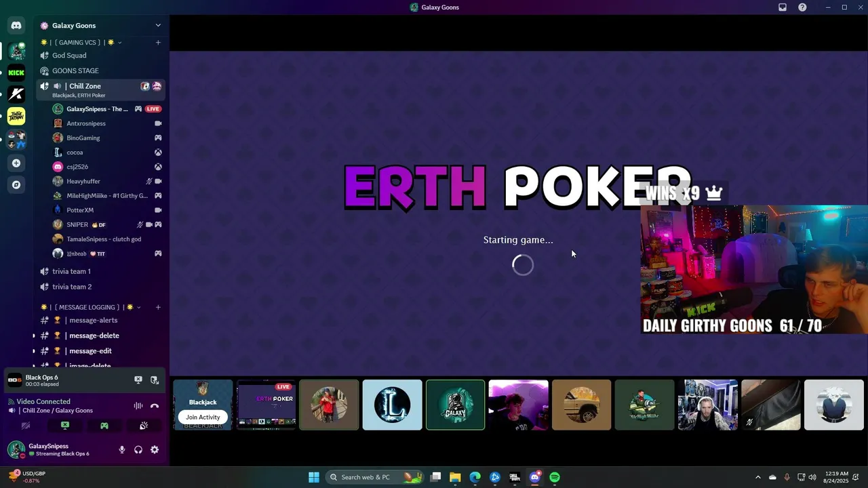This screenshot has width=868, height=488.
Task: Open taskbar clock showing 12:19 AM
Action: tap(837, 477)
